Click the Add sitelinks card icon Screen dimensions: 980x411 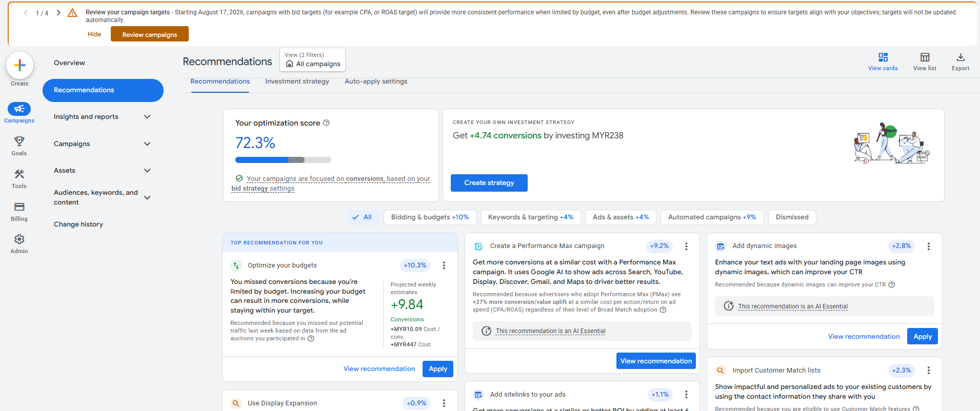tap(478, 395)
